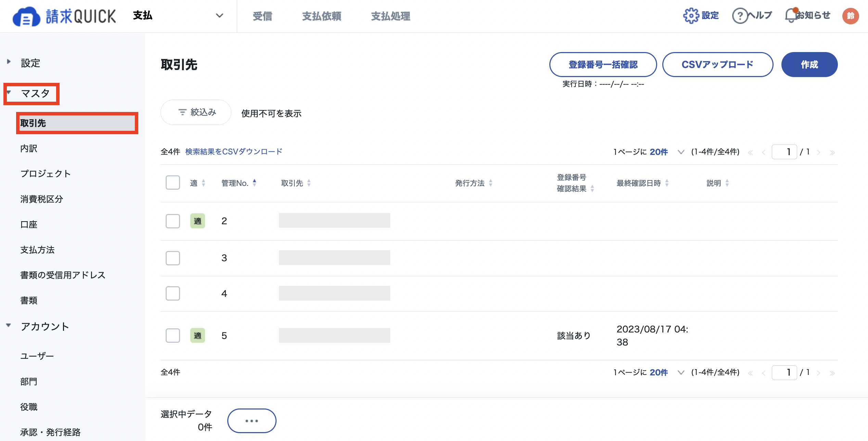Open the 支払 module dropdown
The height and width of the screenshot is (441, 868).
[178, 16]
